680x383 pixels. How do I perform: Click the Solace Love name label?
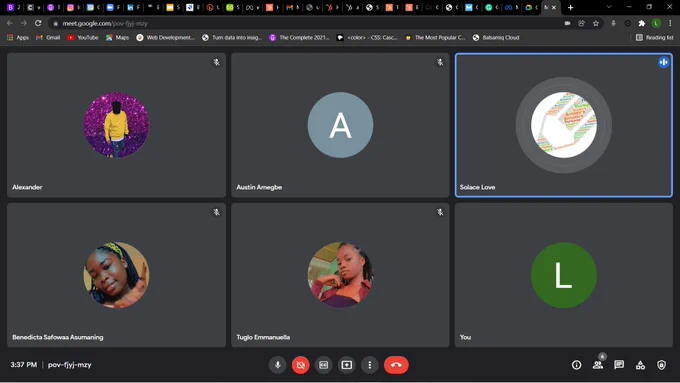coord(477,187)
